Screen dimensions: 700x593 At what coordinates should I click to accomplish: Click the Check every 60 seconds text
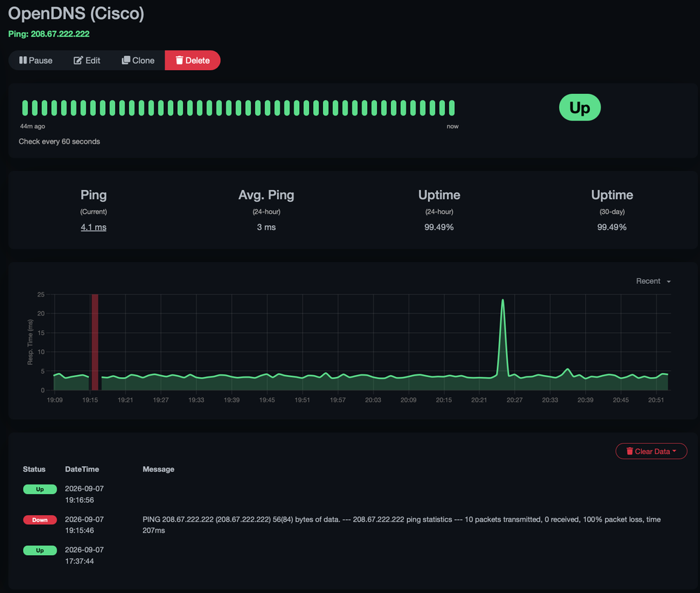(x=60, y=142)
